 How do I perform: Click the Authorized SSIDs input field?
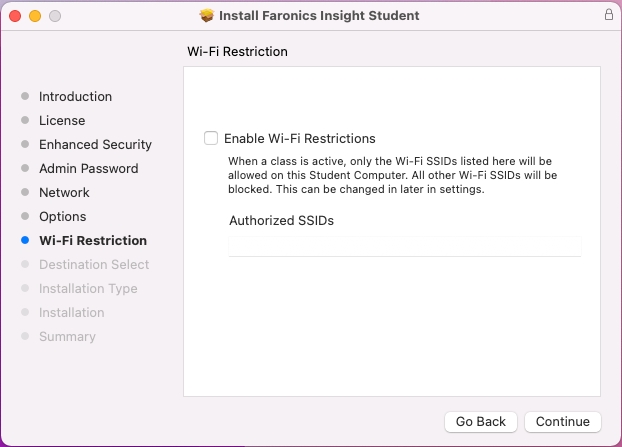(x=404, y=246)
